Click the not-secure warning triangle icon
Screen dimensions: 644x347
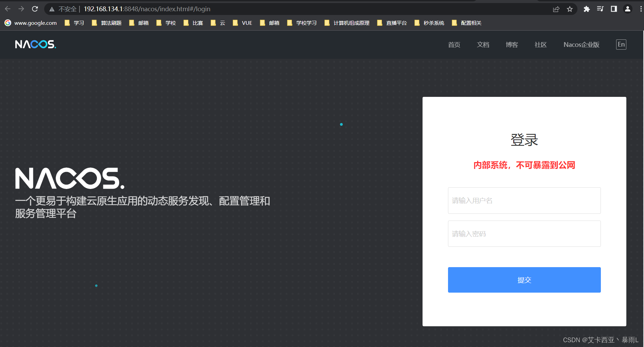pyautogui.click(x=52, y=9)
